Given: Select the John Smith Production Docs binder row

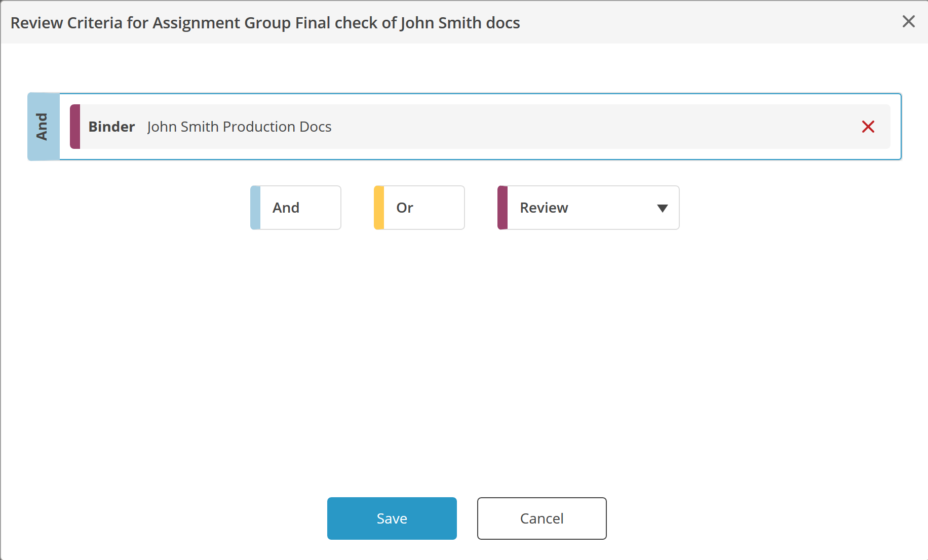Looking at the screenshot, I should (238, 127).
